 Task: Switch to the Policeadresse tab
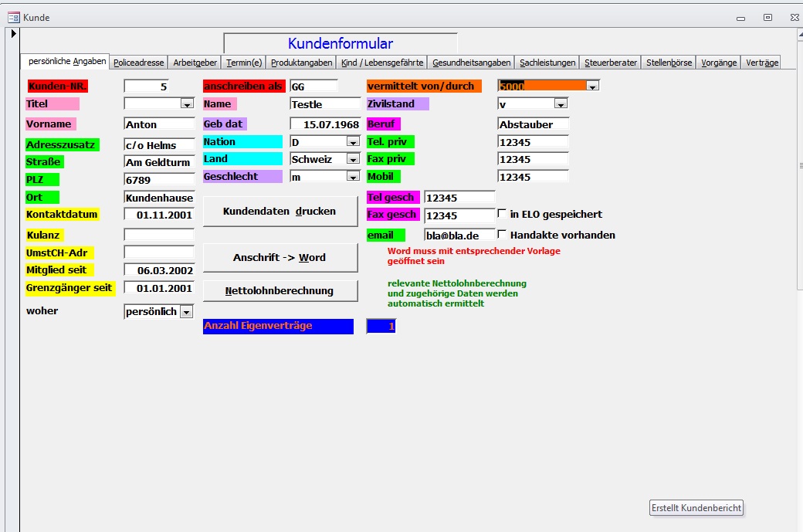coord(138,63)
